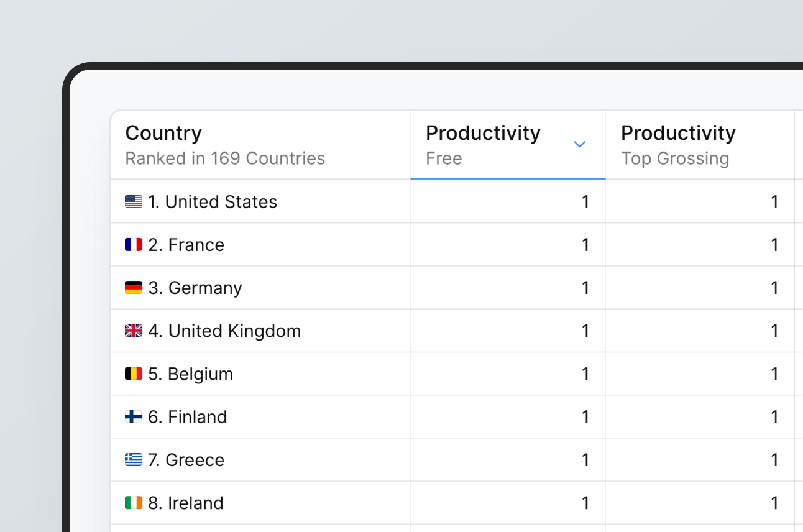Click Finland's Top Grossing rank value
The image size is (803, 532).
click(x=774, y=416)
